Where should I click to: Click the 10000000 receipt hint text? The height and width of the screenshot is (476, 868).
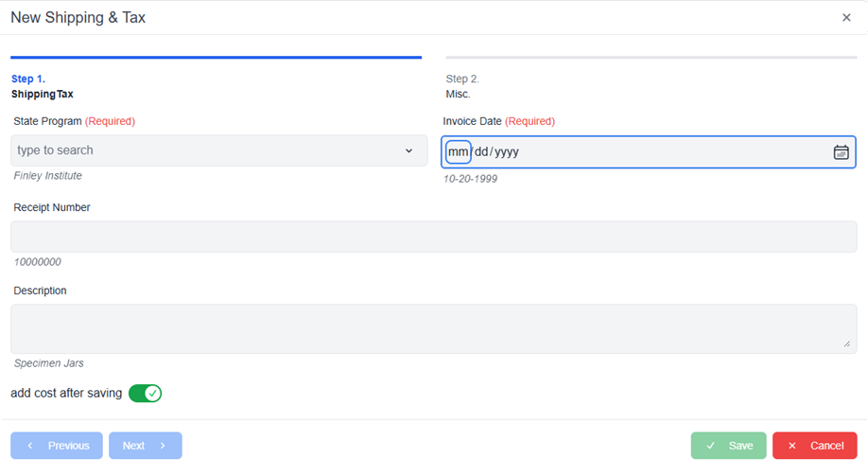click(x=37, y=262)
